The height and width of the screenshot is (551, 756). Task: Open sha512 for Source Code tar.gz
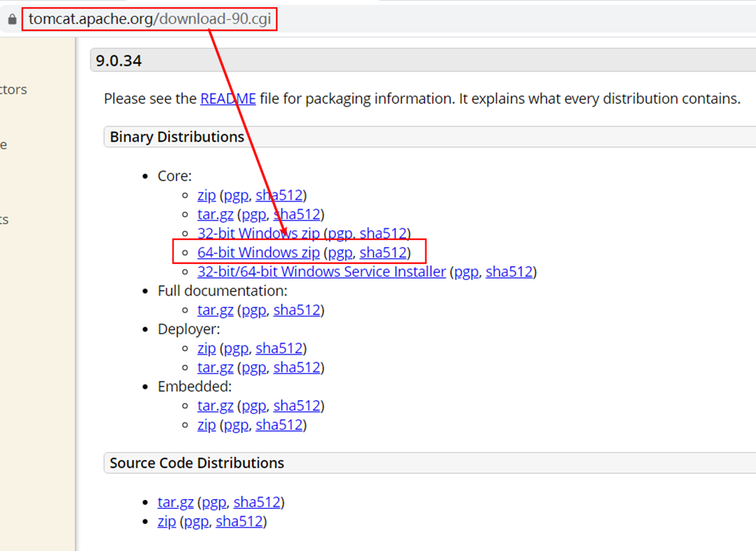pyautogui.click(x=257, y=503)
